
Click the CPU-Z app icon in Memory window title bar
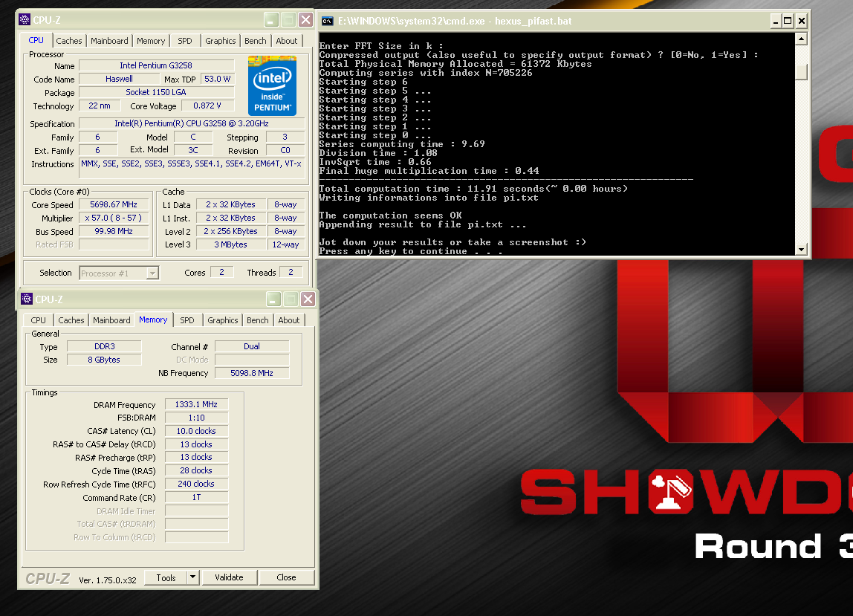tap(27, 299)
